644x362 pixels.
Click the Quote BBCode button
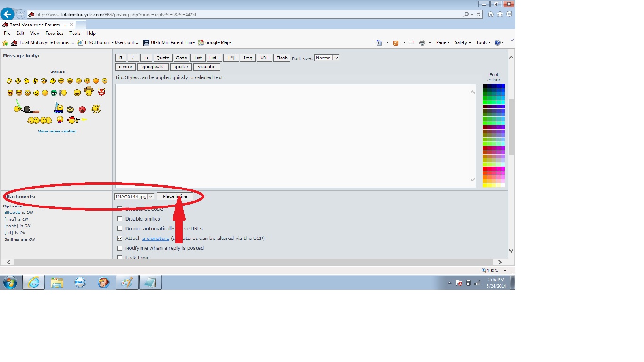pos(163,58)
